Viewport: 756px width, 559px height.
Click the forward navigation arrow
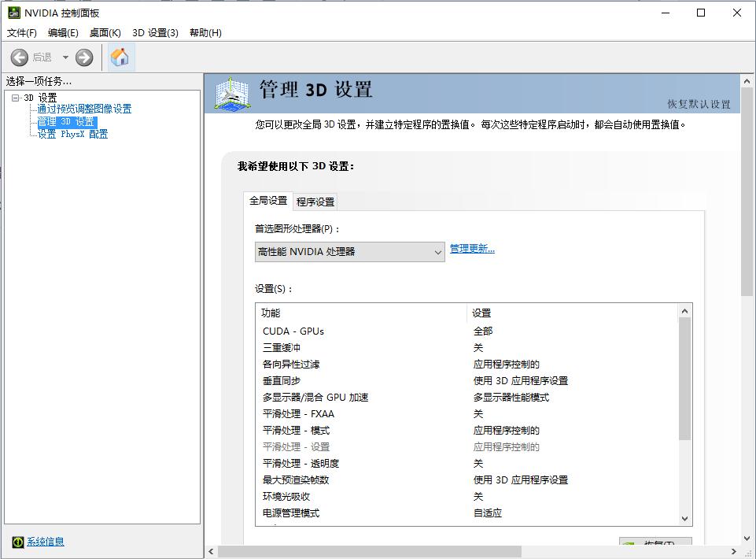[84, 57]
